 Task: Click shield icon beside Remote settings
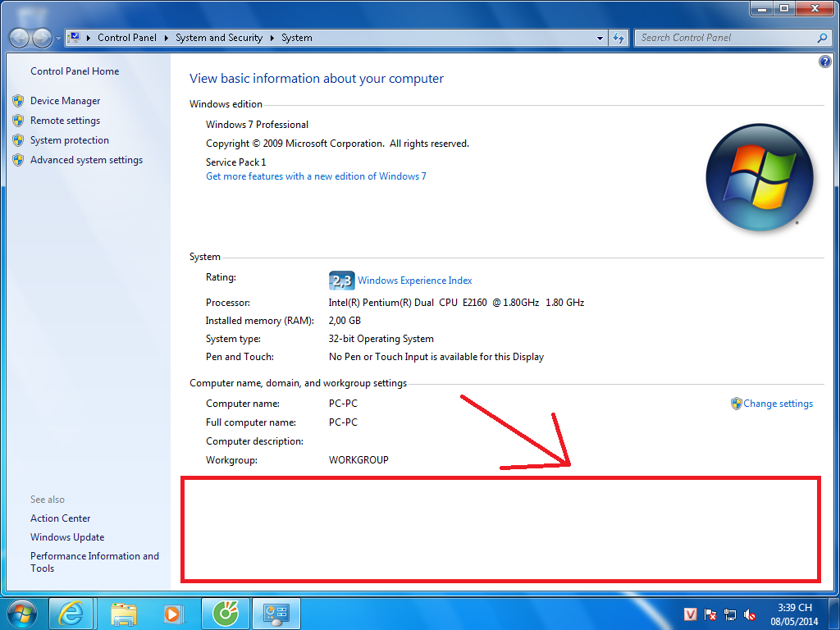click(x=18, y=121)
